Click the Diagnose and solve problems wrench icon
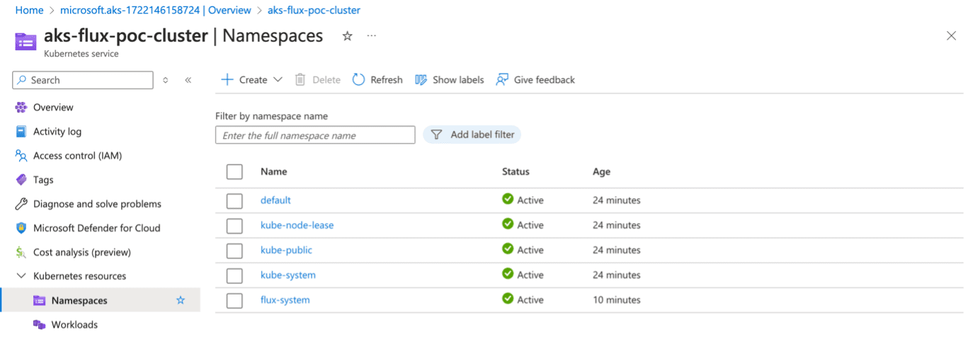Screen dimensions: 980x337 21,204
